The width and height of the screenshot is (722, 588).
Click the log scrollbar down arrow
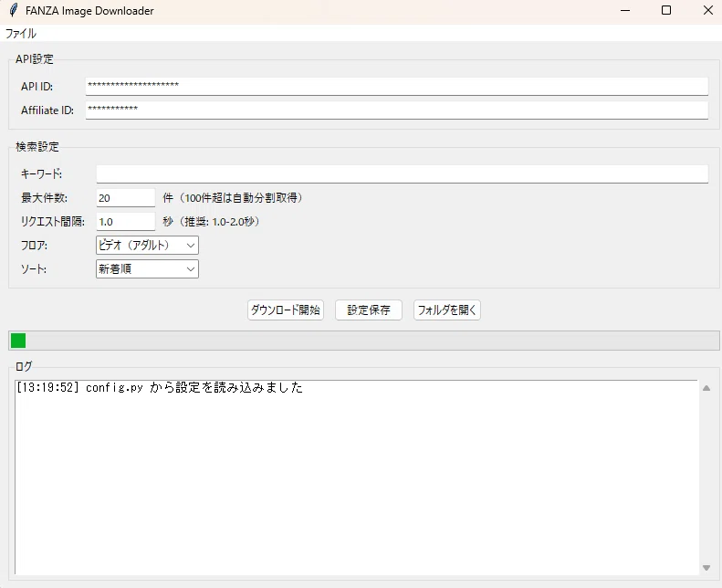coord(706,568)
